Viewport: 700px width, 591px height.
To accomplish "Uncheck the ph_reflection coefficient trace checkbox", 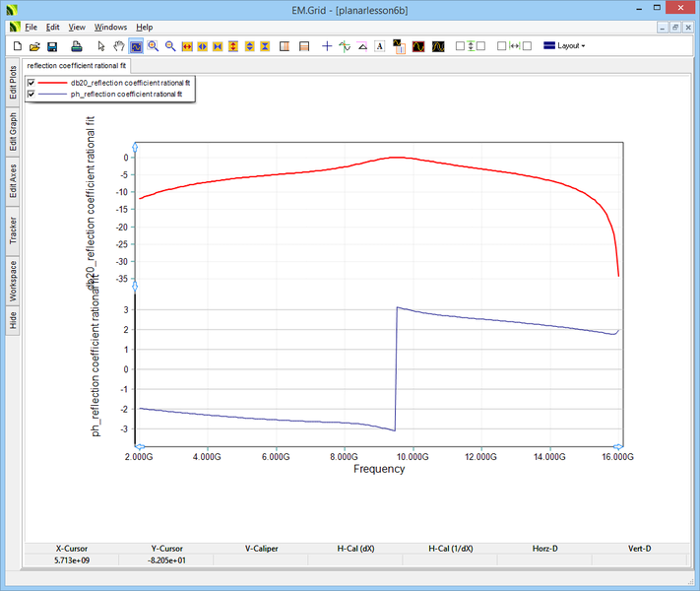I will pyautogui.click(x=32, y=94).
